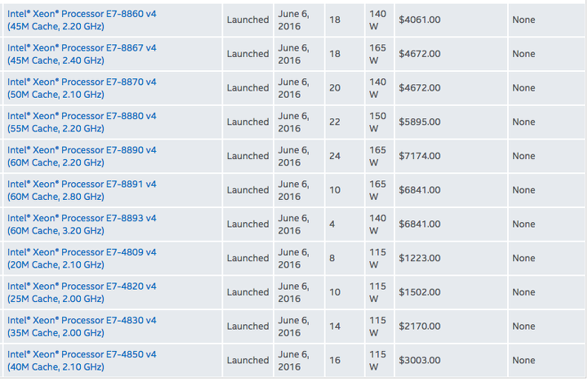Click the 165 W value in E7-8890 row

click(x=377, y=157)
